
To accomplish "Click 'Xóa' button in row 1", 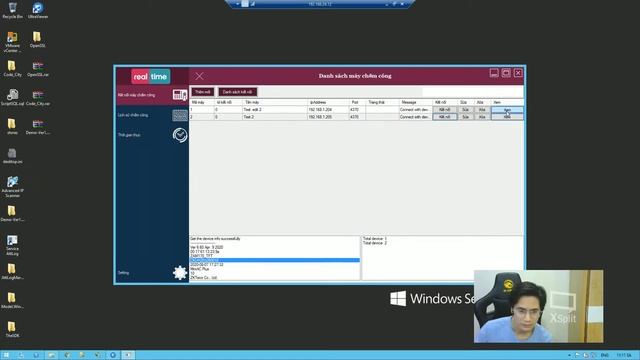I will point(482,110).
